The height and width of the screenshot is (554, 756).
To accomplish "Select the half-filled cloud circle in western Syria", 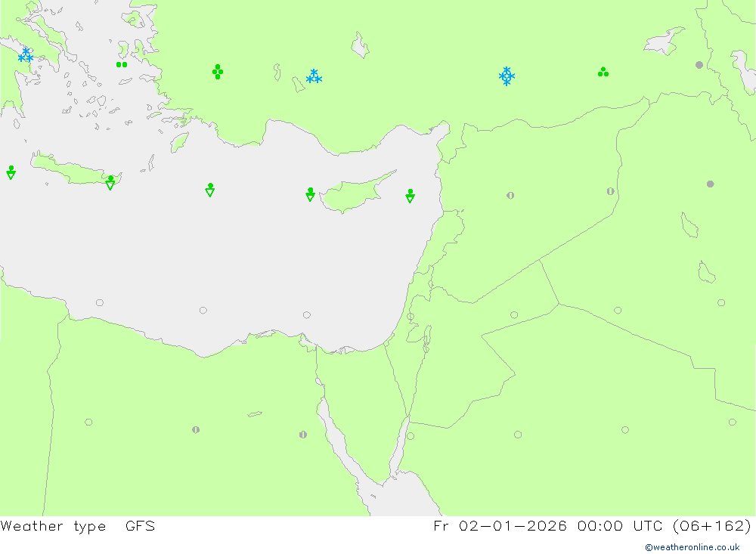I will click(510, 195).
